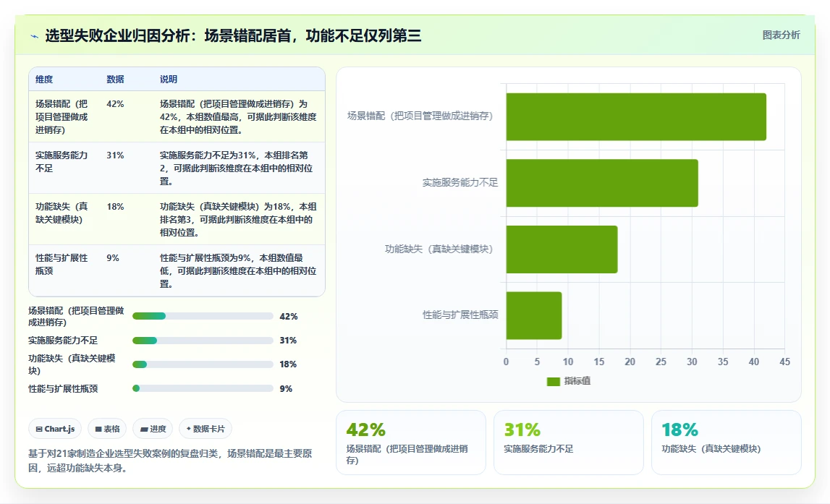The image size is (830, 504).
Task: Click the 功能缺失 progress bar at 18%
Action: pyautogui.click(x=203, y=364)
